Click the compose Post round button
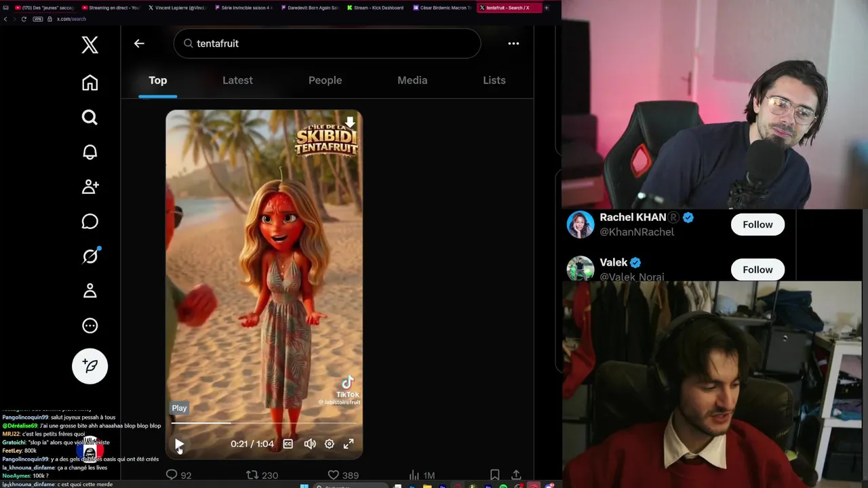Viewport: 868px width, 488px height. pyautogui.click(x=90, y=366)
